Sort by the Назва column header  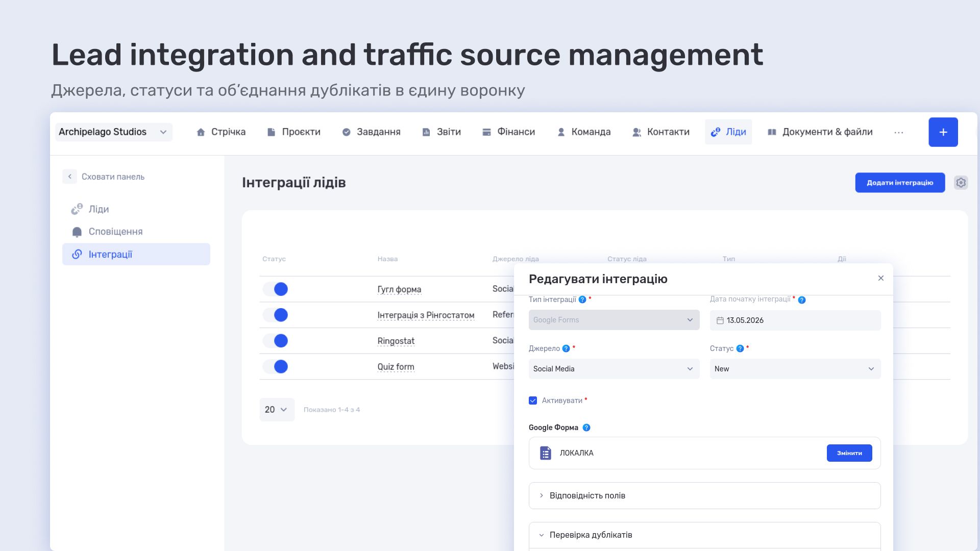pos(387,259)
